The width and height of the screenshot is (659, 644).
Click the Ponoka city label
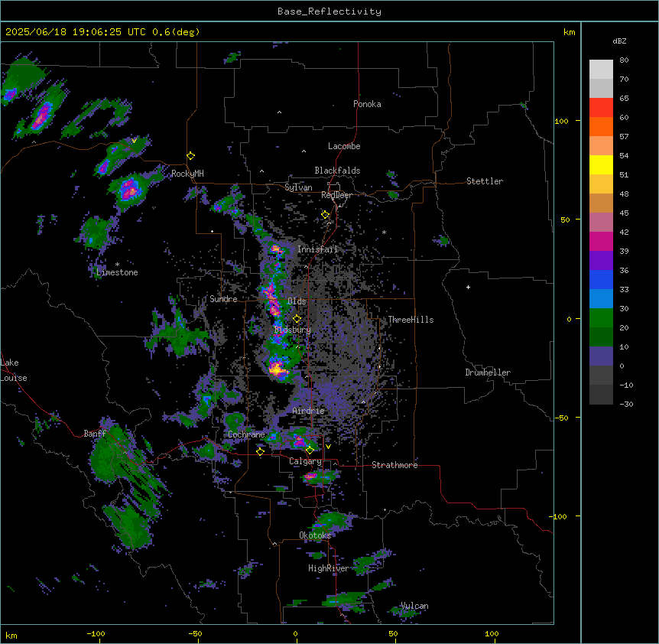click(x=367, y=104)
